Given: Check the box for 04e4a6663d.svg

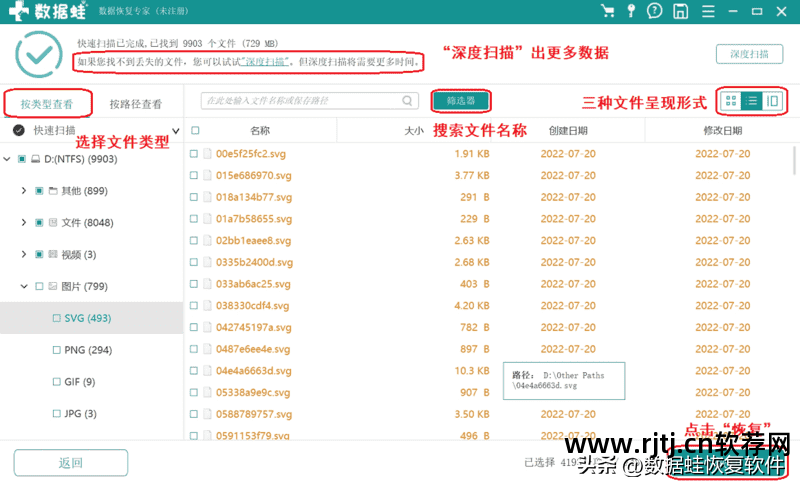Looking at the screenshot, I should coord(194,371).
